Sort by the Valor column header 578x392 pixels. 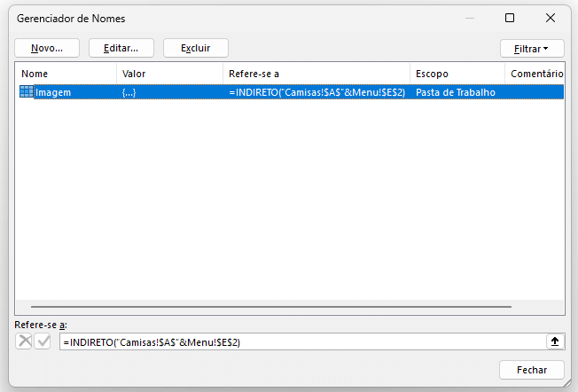click(x=134, y=74)
